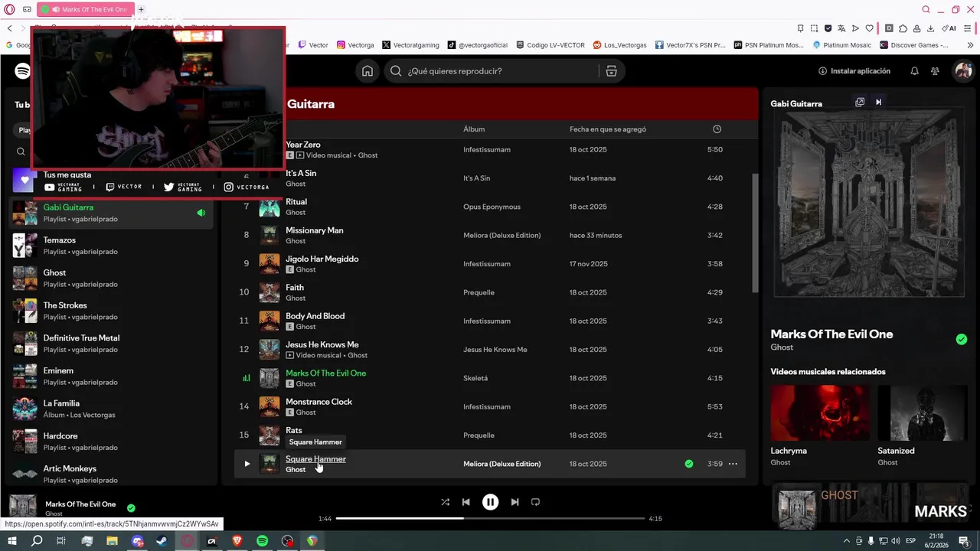Viewport: 980px width, 551px height.
Task: Open the Lachryma related video thumbnail
Action: [x=820, y=412]
